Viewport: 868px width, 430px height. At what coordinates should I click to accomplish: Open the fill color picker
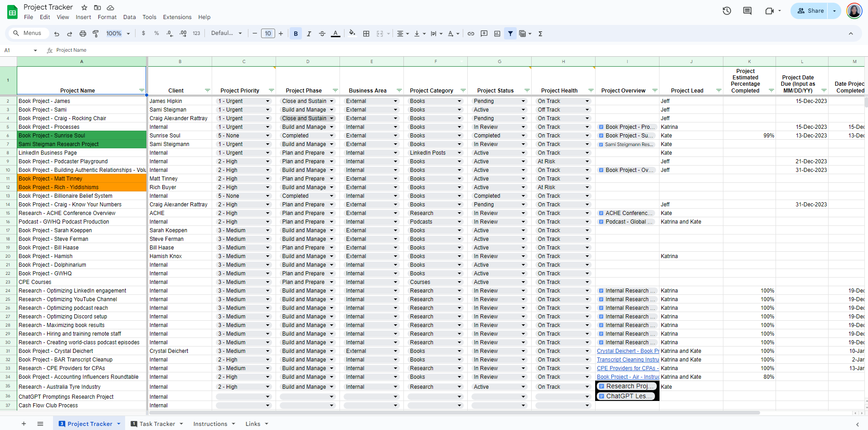click(x=352, y=34)
